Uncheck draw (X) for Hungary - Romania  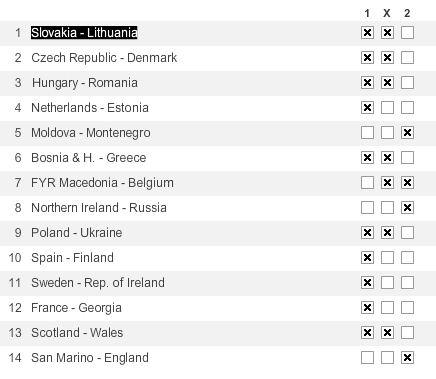coord(387,83)
